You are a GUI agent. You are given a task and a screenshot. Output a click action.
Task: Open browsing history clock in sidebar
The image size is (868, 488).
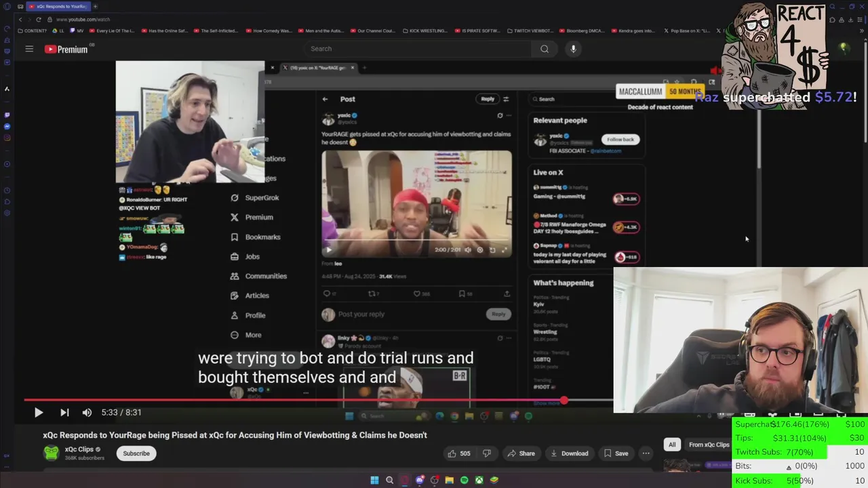click(7, 190)
